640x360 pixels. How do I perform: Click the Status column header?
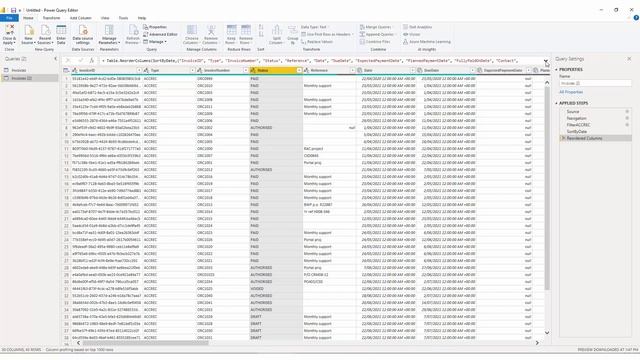(276, 70)
